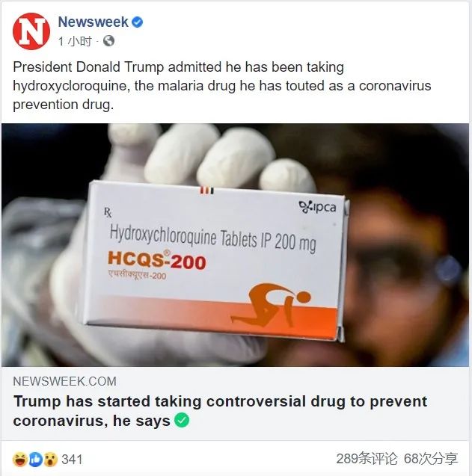Click the post text about President Donald Trump
Screen dimensions: 472x476
point(222,86)
